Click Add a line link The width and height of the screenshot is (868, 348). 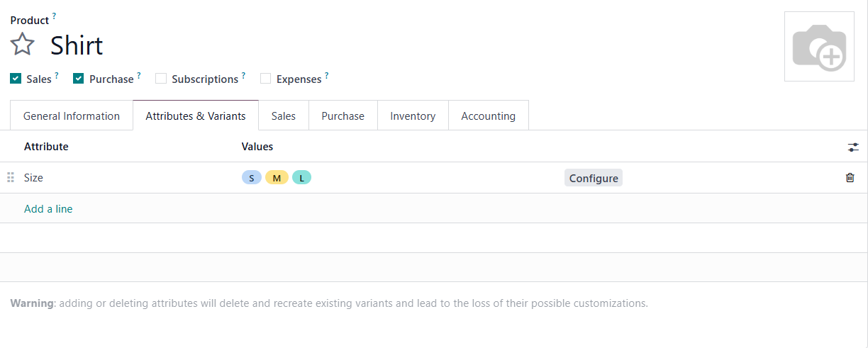pos(48,209)
